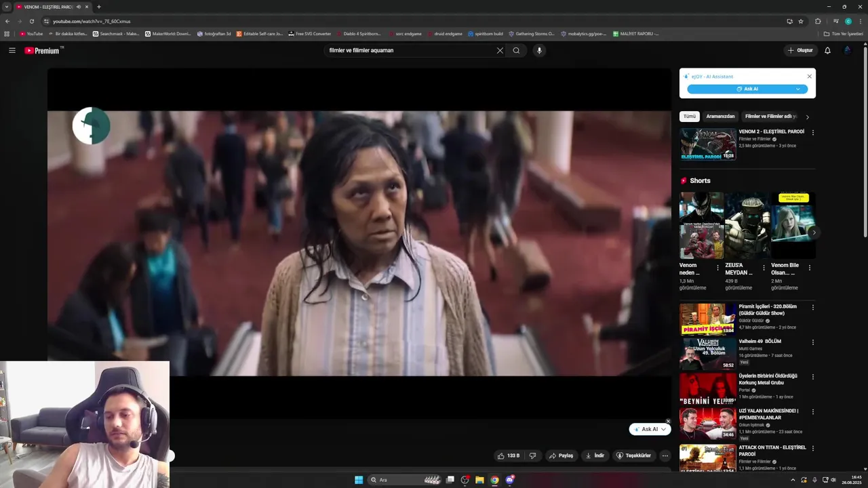Image resolution: width=868 pixels, height=488 pixels.
Task: Open browser extensions puzzle icon
Action: pyautogui.click(x=818, y=21)
